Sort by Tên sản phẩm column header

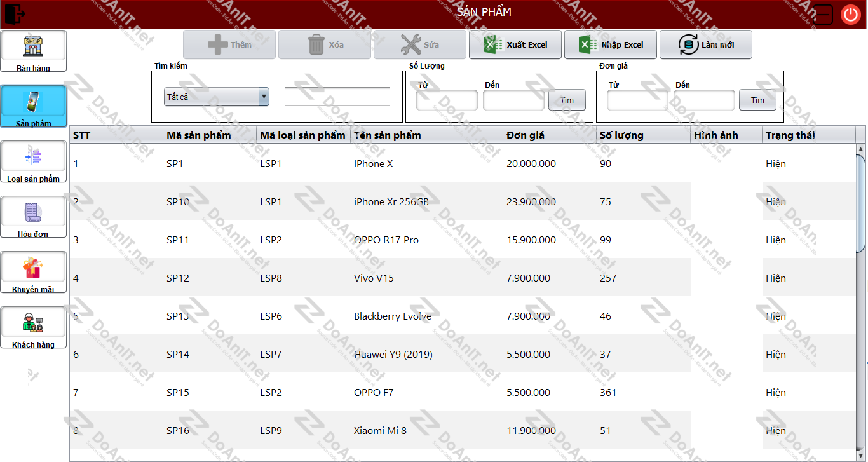[426, 135]
